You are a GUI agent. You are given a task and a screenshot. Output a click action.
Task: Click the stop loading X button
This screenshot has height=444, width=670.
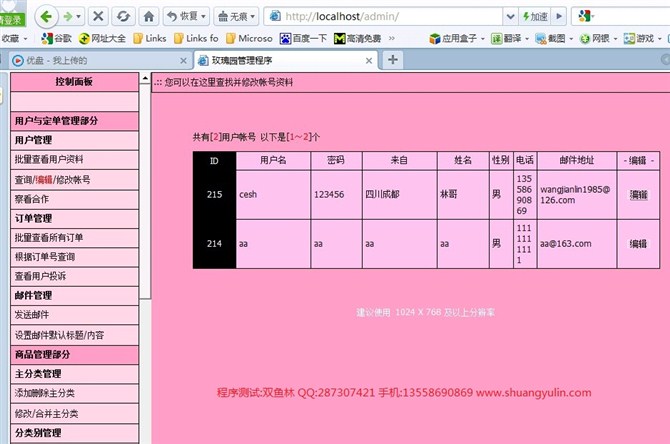98,17
